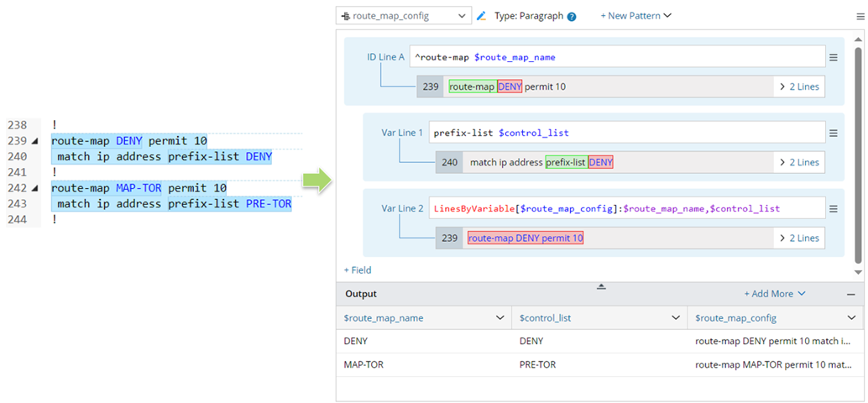Open the ID Line A options menu icon
This screenshot has height=403, width=868.
[x=834, y=57]
